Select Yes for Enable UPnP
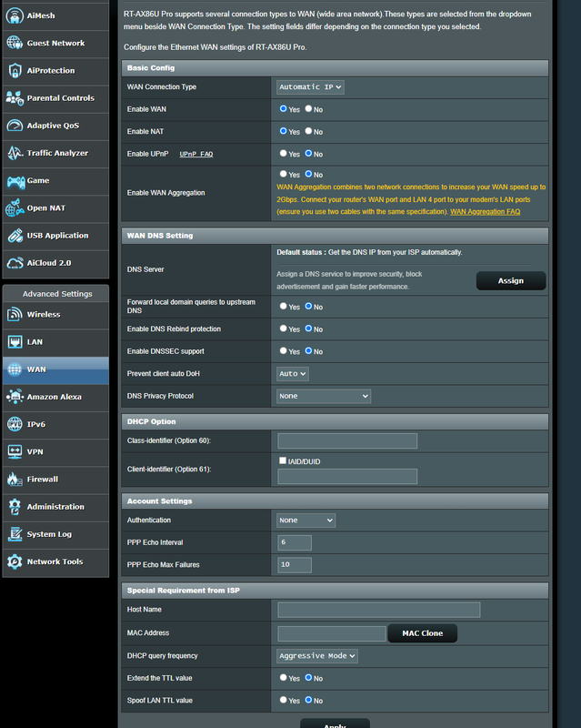Screen dimensions: 581x728 click(283, 153)
